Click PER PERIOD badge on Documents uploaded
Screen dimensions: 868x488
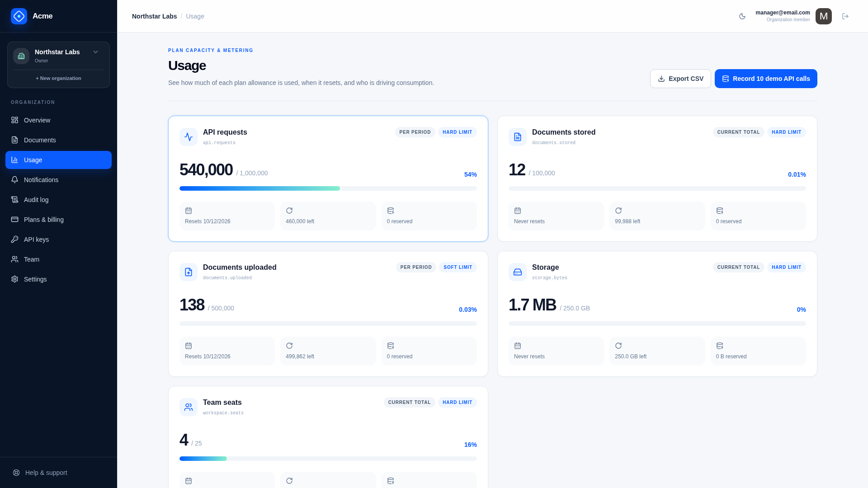[416, 267]
